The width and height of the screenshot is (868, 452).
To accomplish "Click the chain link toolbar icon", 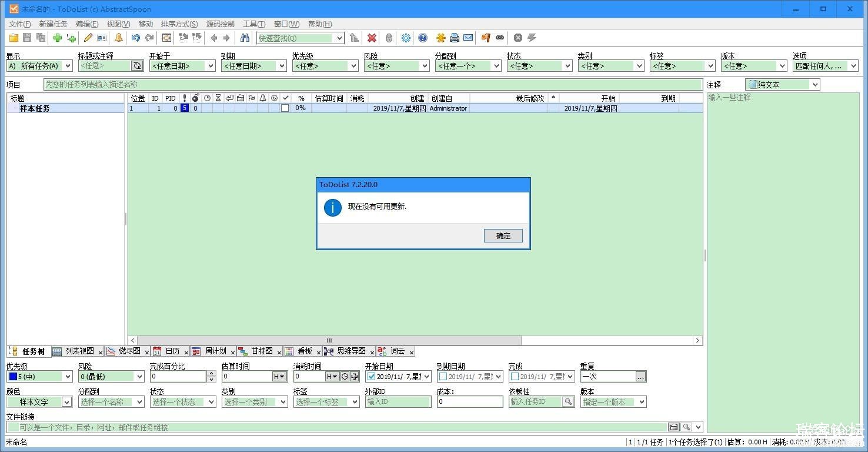I will (500, 38).
